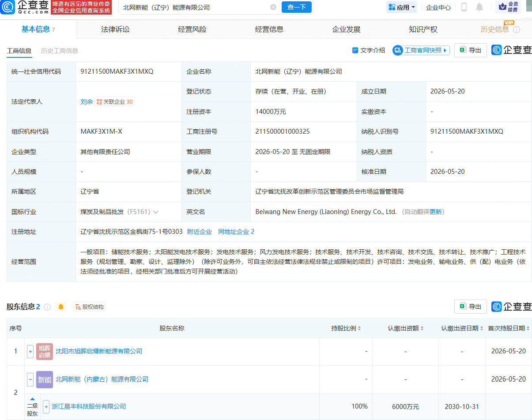Click registered capital 14000万元 value
Image resolution: width=532 pixels, height=420 pixels.
click(271, 112)
